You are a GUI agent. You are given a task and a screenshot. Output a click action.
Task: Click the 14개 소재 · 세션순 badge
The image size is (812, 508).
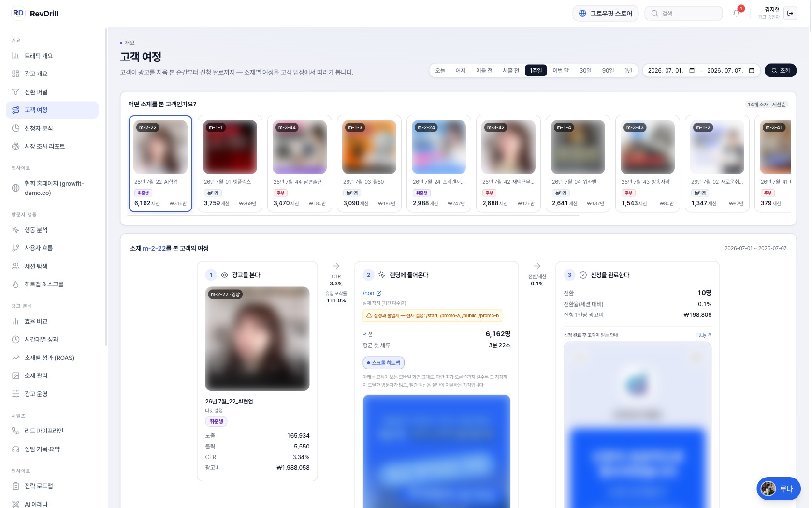(767, 105)
